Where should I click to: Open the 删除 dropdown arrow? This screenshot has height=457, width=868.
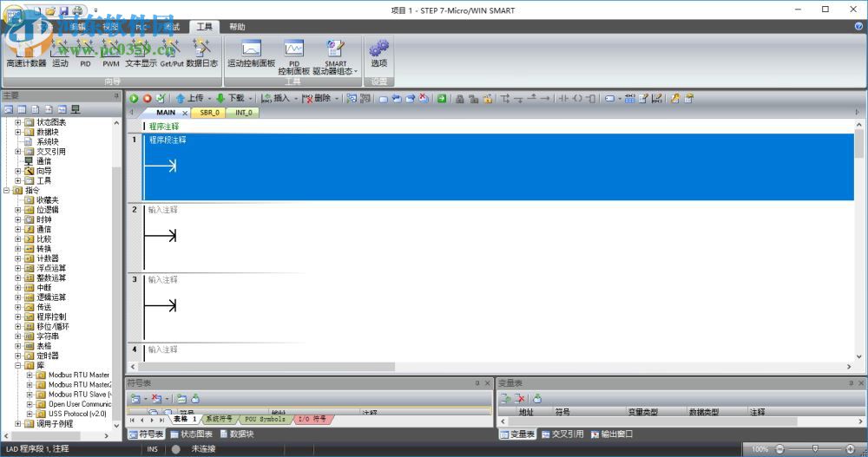pyautogui.click(x=337, y=99)
